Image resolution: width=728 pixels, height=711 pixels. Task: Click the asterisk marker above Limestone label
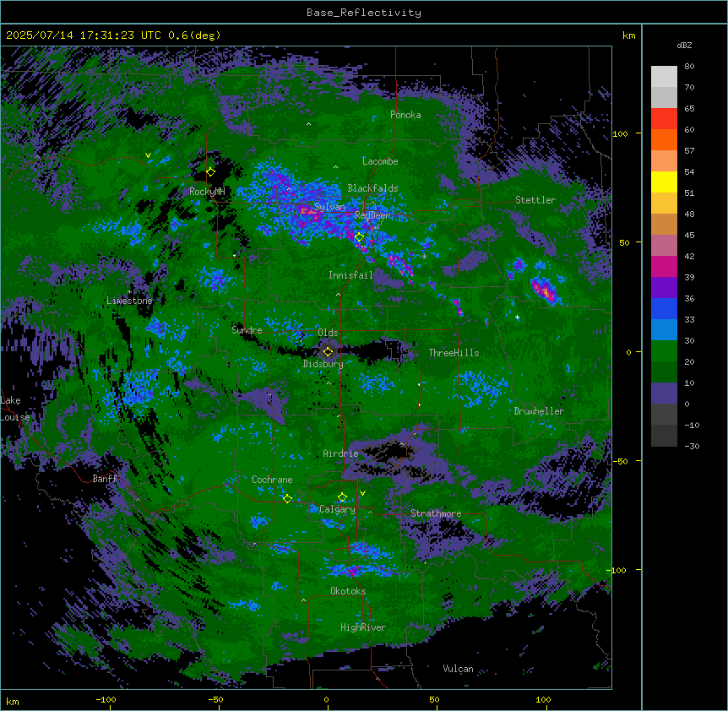tap(130, 292)
